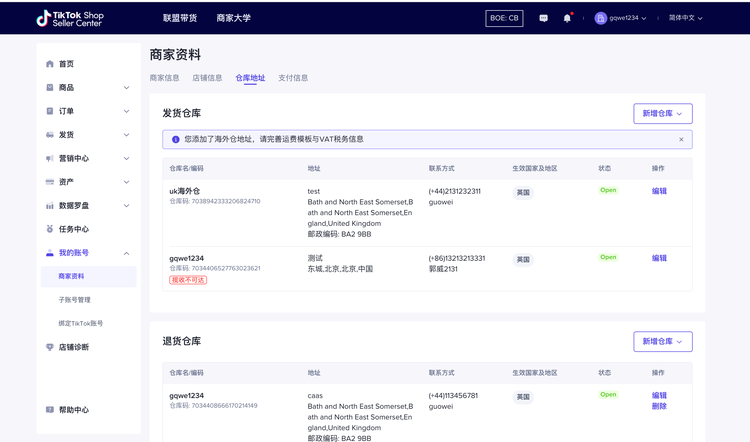Expand the 资产 menu chevron
Image resolution: width=750 pixels, height=442 pixels.
point(126,182)
